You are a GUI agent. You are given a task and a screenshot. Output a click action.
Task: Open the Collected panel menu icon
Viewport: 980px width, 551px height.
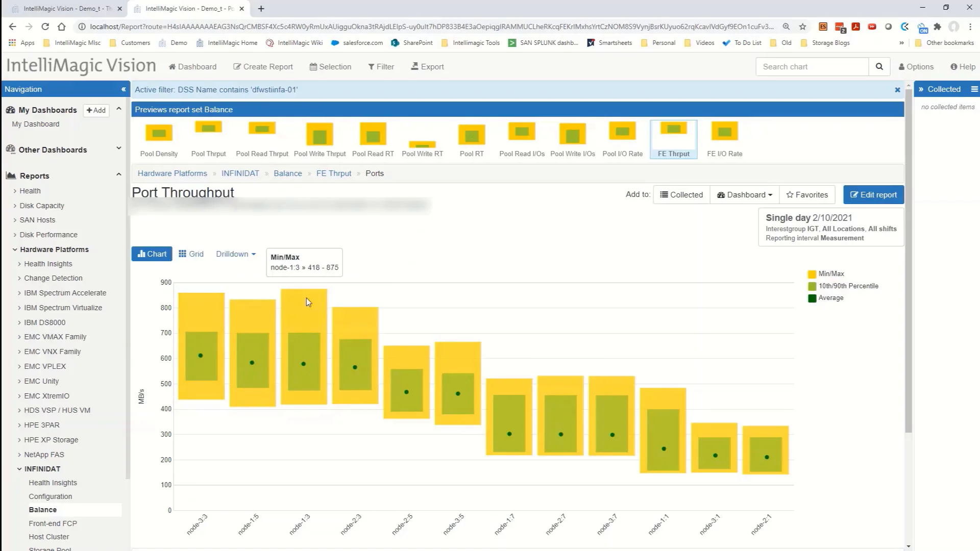(974, 89)
